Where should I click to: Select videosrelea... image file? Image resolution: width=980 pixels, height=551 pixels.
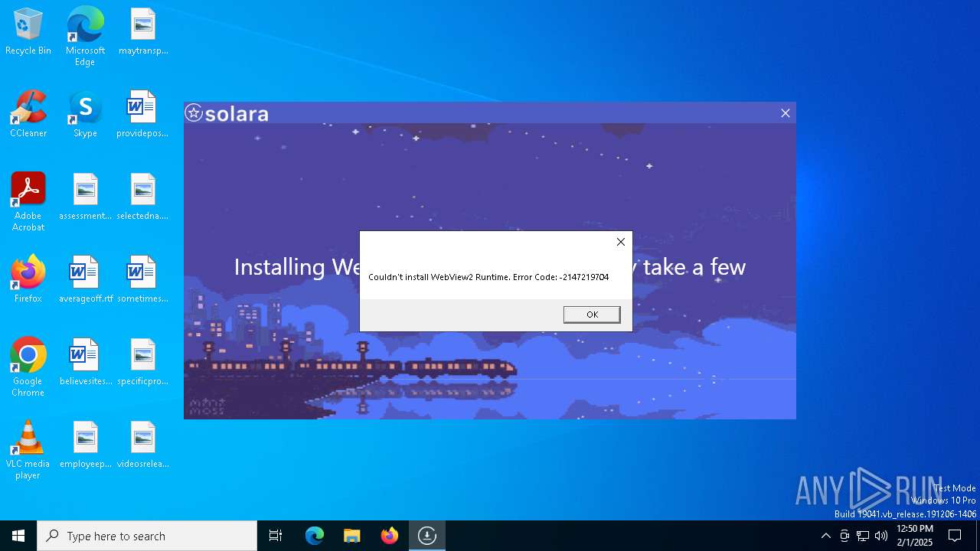point(142,445)
